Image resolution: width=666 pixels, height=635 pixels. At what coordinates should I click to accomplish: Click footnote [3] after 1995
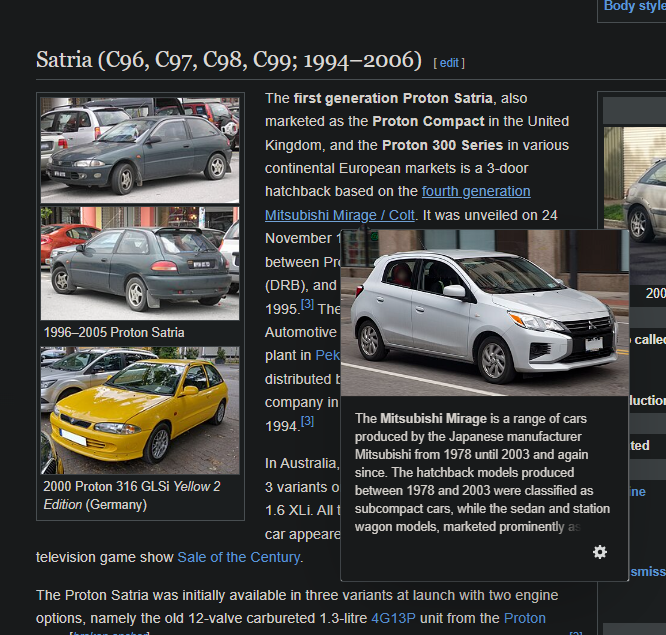307,304
